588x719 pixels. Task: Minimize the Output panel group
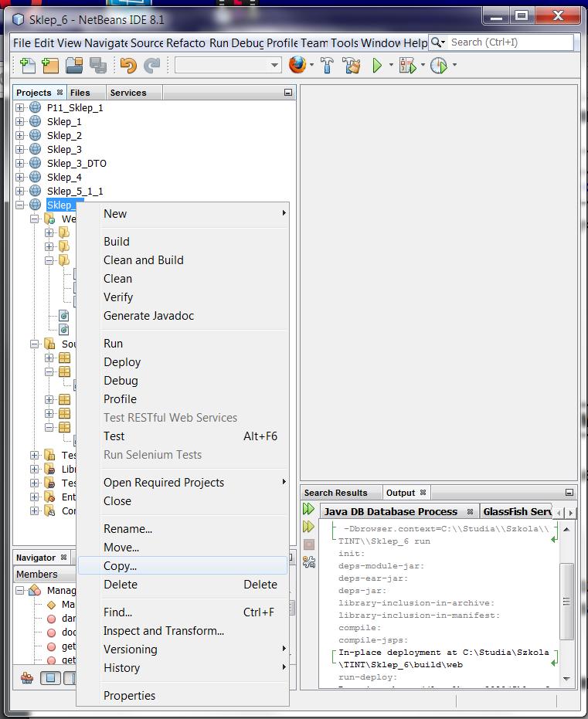(x=569, y=493)
